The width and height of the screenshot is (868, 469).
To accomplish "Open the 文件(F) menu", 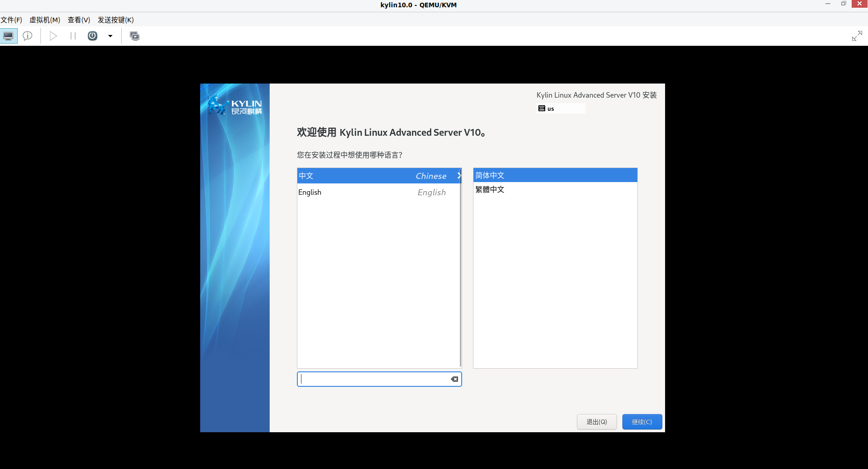I will pyautogui.click(x=11, y=20).
